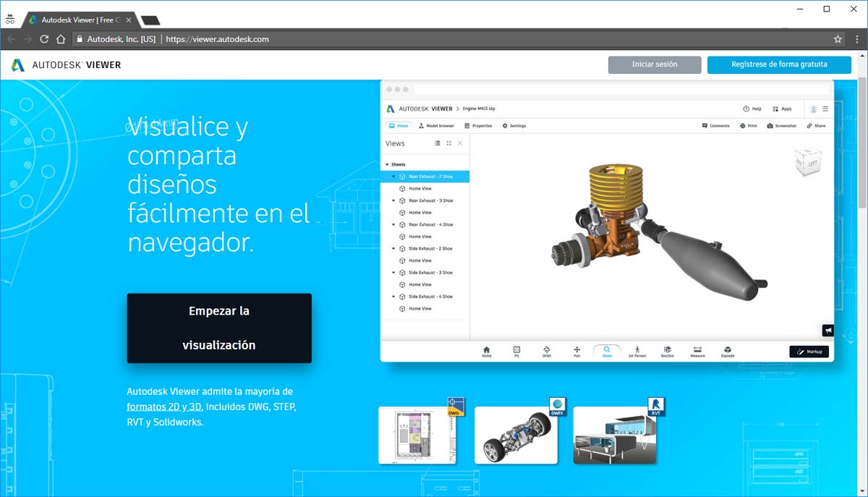The image size is (868, 497).
Task: Select the Zoom tool
Action: (607, 351)
